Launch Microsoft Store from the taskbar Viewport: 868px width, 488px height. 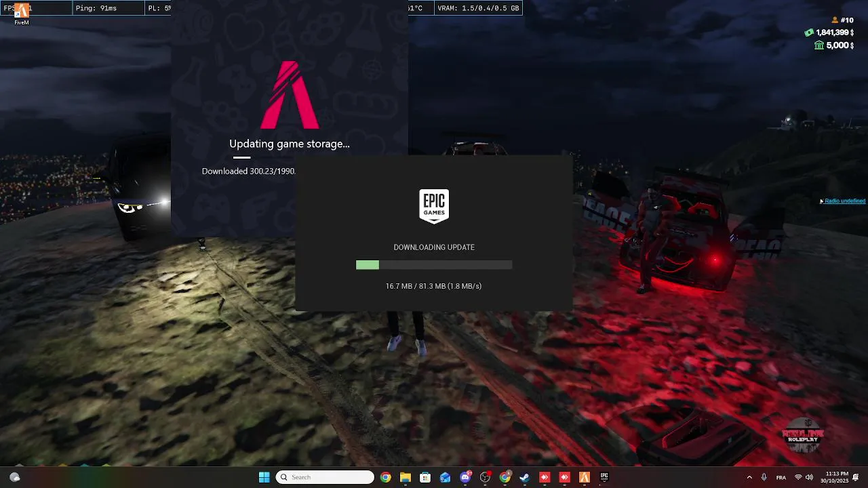click(425, 477)
